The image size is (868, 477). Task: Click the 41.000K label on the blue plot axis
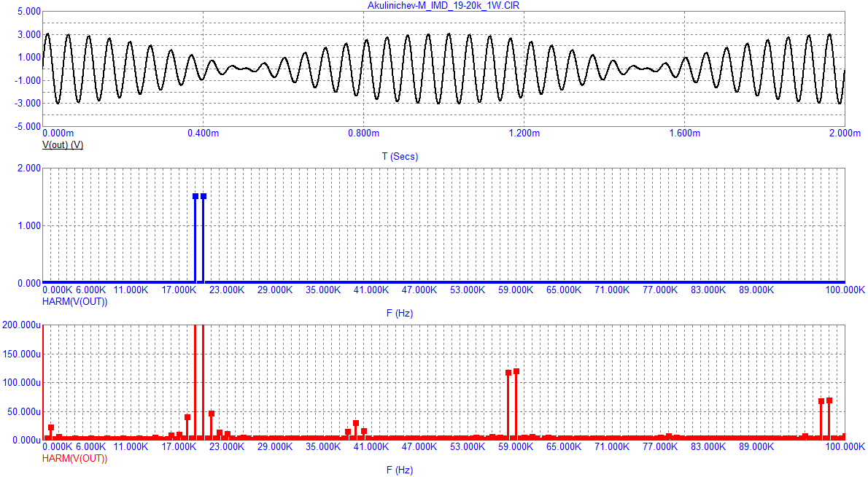371,290
